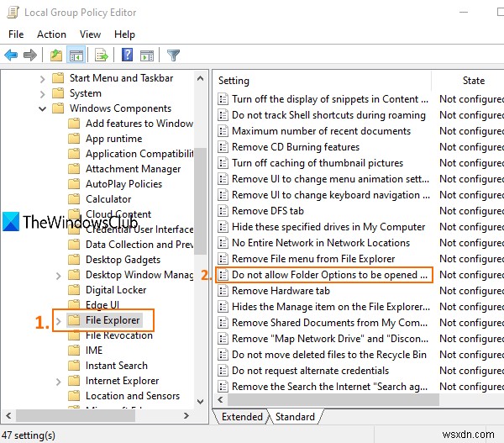Select Maximum number of recent documents
The image size is (504, 443).
321,131
